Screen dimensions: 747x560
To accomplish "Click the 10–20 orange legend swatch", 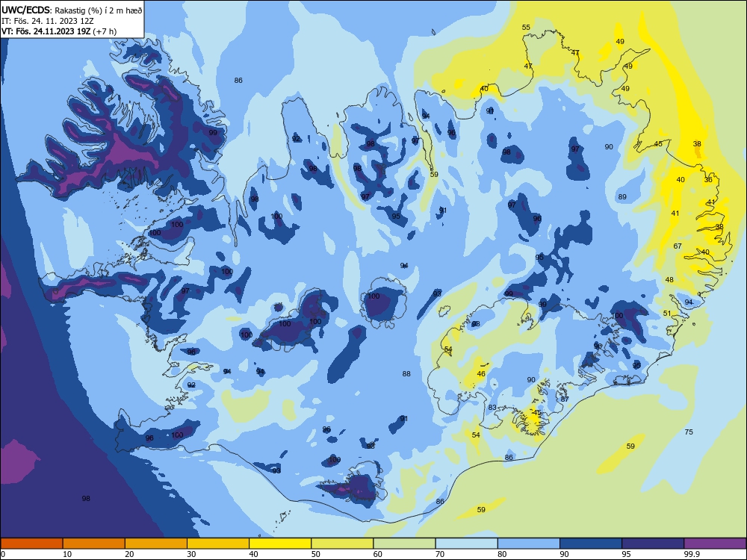I will pyautogui.click(x=94, y=544).
